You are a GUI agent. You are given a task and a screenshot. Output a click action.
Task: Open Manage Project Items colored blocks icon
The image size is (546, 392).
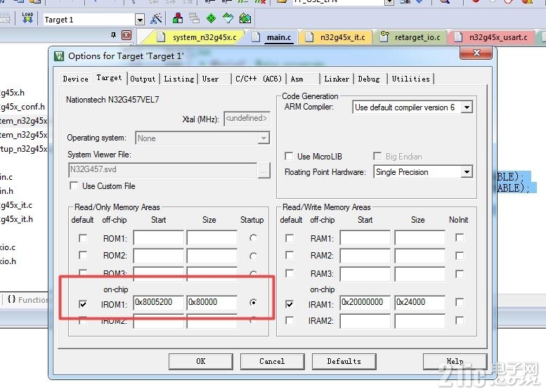178,18
